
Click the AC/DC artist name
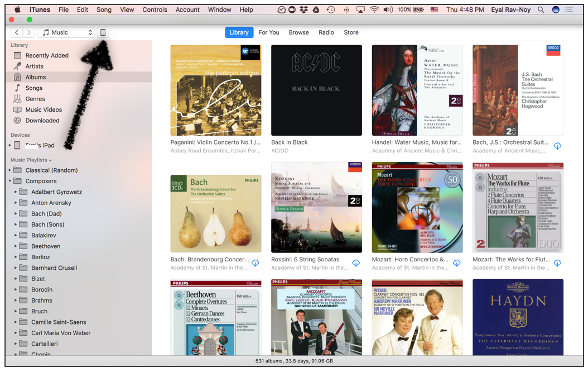coord(279,150)
